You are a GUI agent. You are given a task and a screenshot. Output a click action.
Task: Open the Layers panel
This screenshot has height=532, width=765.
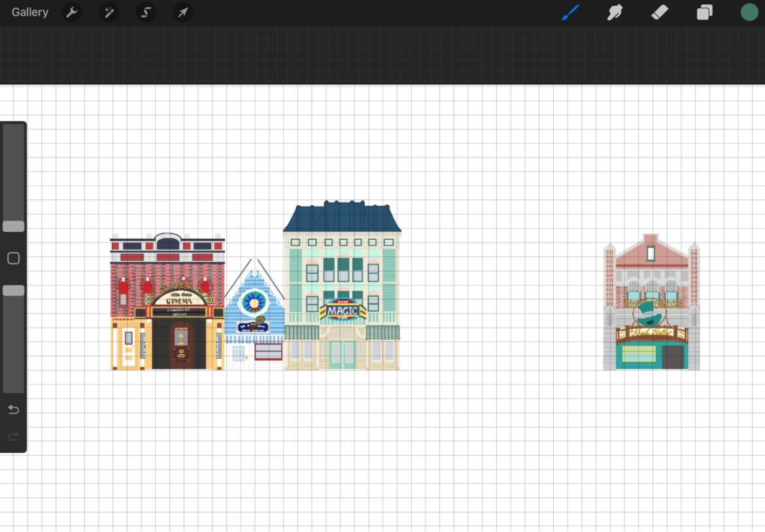pyautogui.click(x=704, y=12)
